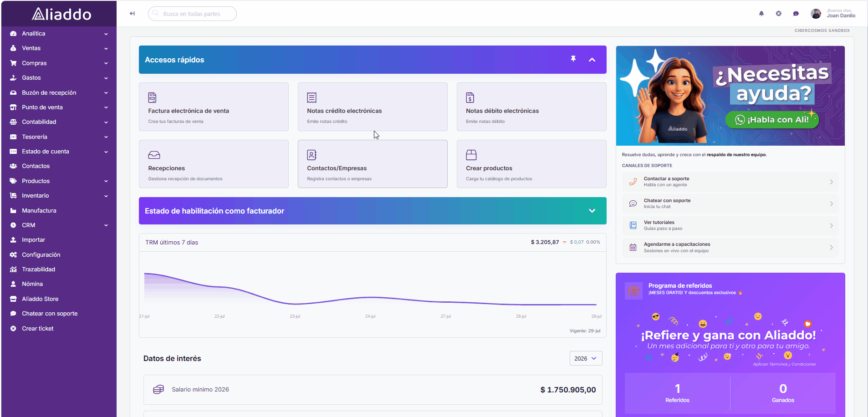Click the Ganados counter showing 0
Viewport: 868px width, 417px height.
coord(783,392)
